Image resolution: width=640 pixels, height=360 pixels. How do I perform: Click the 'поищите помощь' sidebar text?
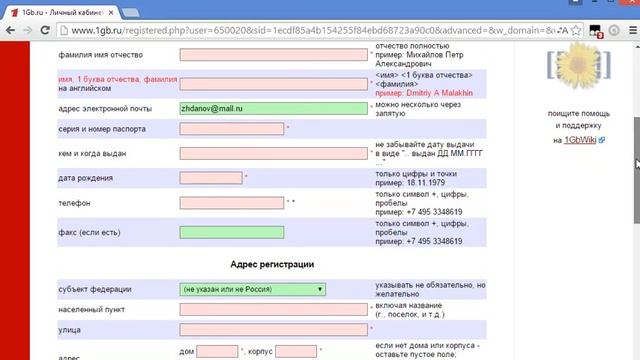tap(579, 114)
